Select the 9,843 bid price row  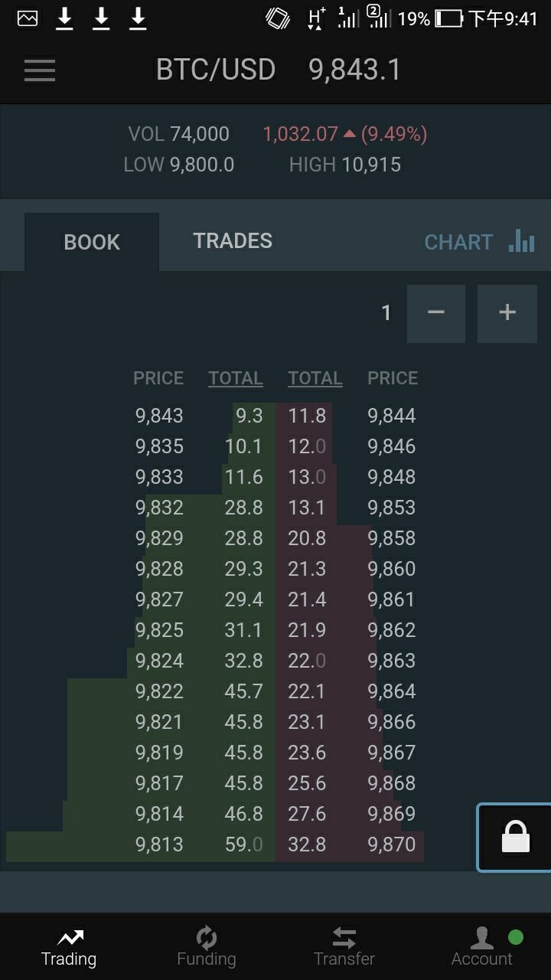pos(159,416)
